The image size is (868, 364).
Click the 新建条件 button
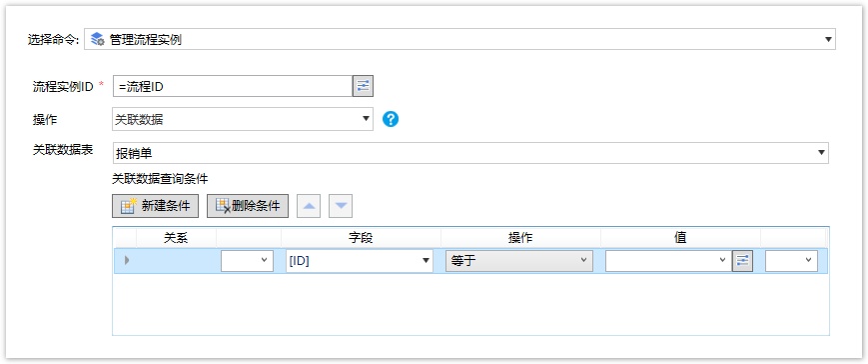155,206
